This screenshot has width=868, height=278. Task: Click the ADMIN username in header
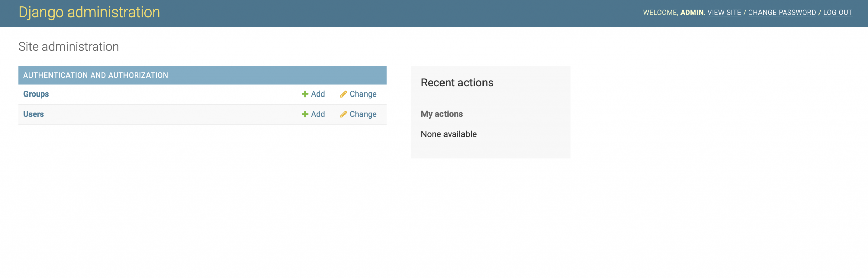pyautogui.click(x=692, y=13)
